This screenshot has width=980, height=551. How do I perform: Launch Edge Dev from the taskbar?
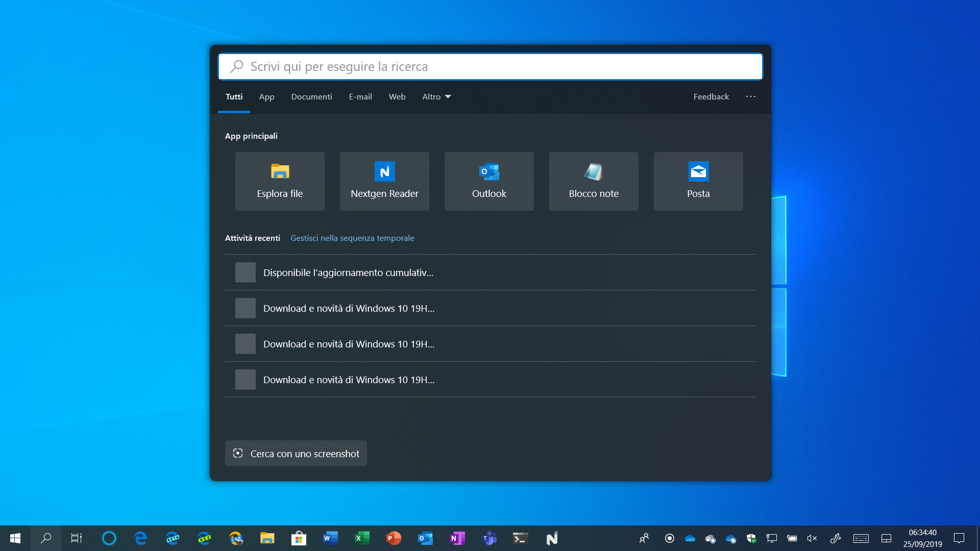click(204, 538)
